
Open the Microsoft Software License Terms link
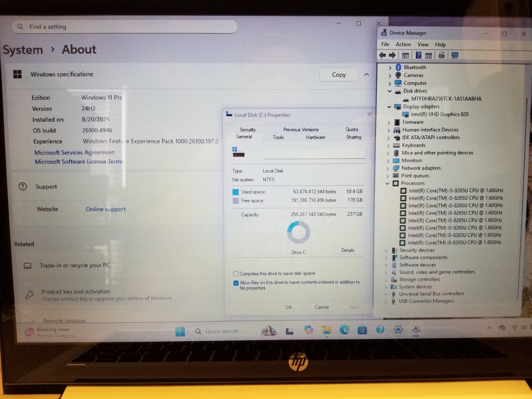point(79,162)
